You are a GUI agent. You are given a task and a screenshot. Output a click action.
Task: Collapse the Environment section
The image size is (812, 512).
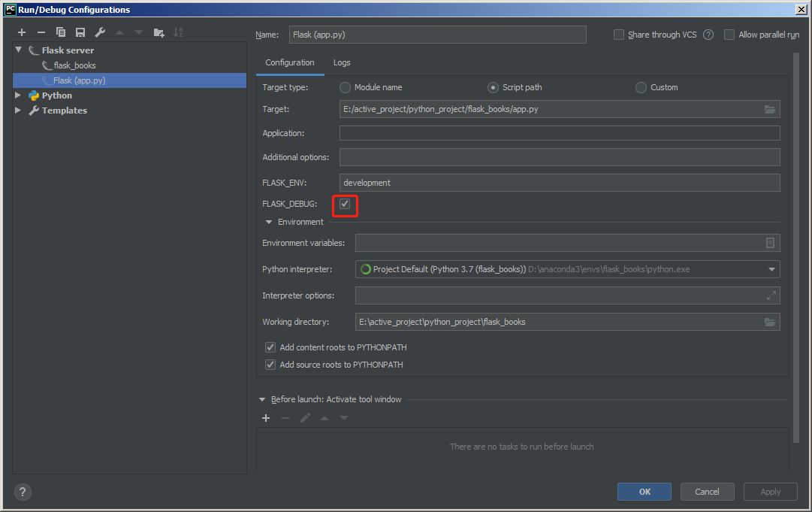pos(269,222)
